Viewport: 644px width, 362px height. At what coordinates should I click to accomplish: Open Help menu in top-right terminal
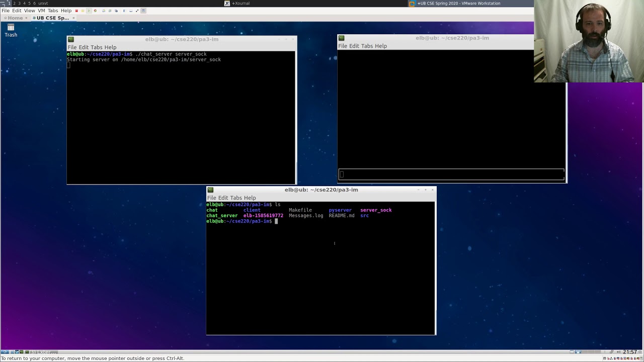[x=381, y=46]
